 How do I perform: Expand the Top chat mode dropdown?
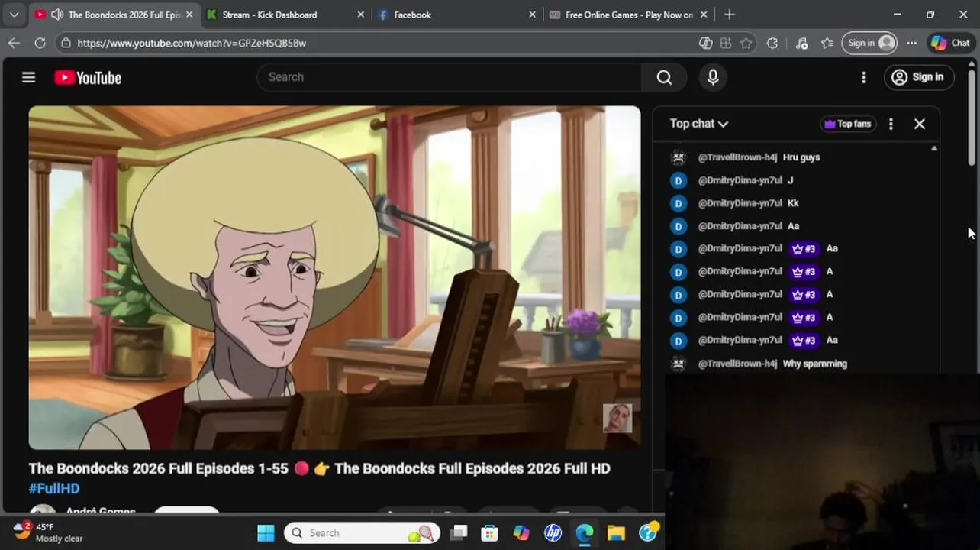pyautogui.click(x=699, y=124)
